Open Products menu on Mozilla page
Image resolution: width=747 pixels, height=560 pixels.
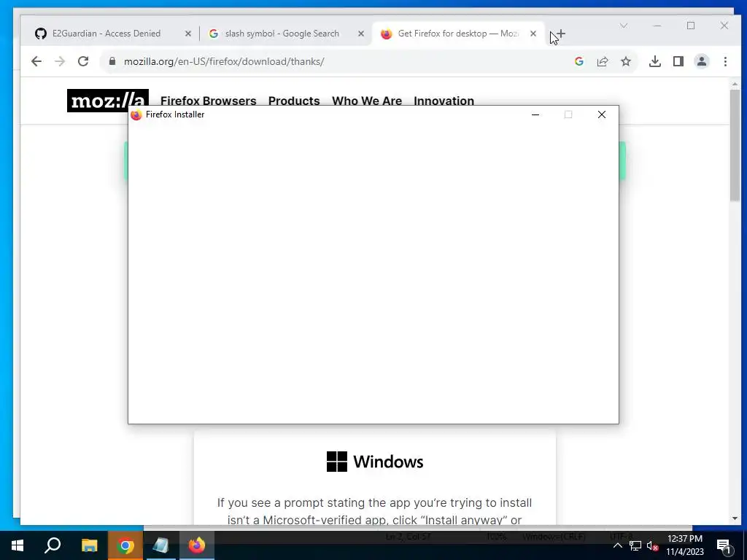tap(294, 101)
